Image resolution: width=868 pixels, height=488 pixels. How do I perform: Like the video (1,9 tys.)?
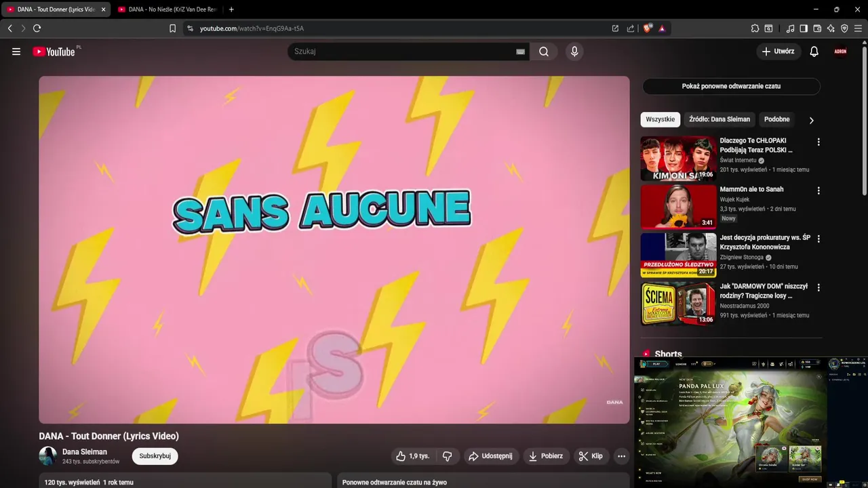point(413,456)
